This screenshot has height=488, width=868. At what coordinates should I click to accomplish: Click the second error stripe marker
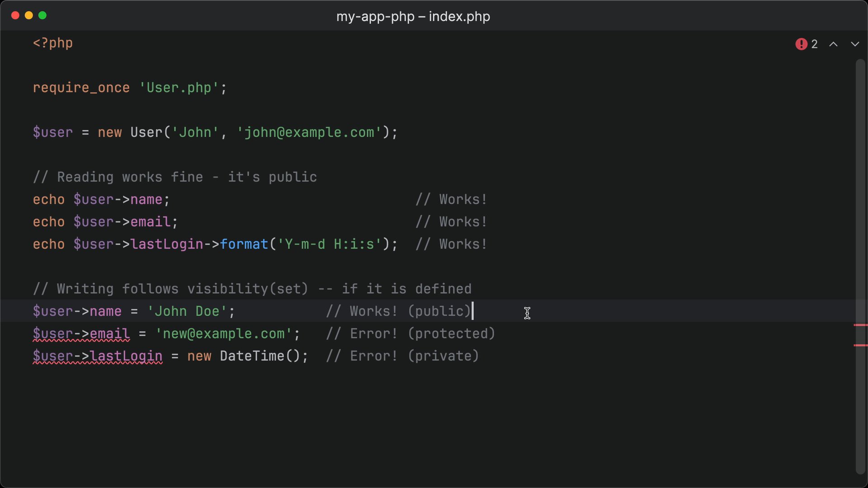[x=860, y=345]
